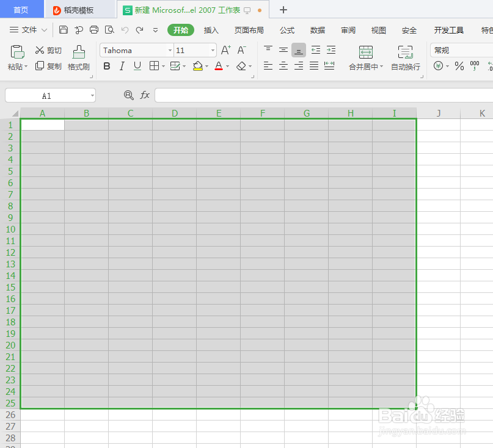Expand the Paste (粘贴) dropdown arrow
Image resolution: width=493 pixels, height=448 pixels.
coord(26,67)
